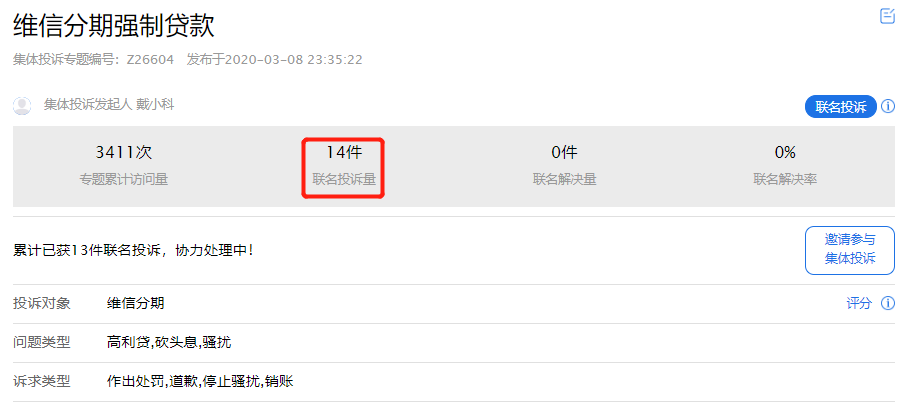Click the title 维信分期强制贷款
922x417 pixels.
click(114, 26)
